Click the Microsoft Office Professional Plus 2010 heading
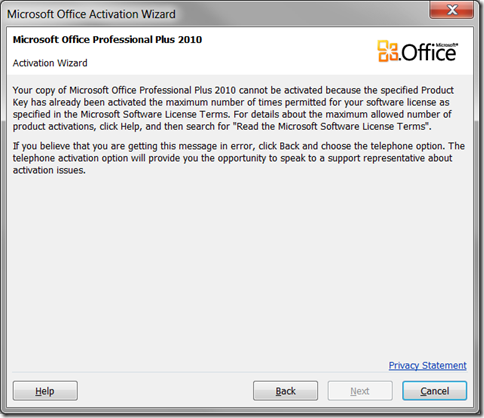Viewport: 484px width, 418px height. (x=107, y=40)
